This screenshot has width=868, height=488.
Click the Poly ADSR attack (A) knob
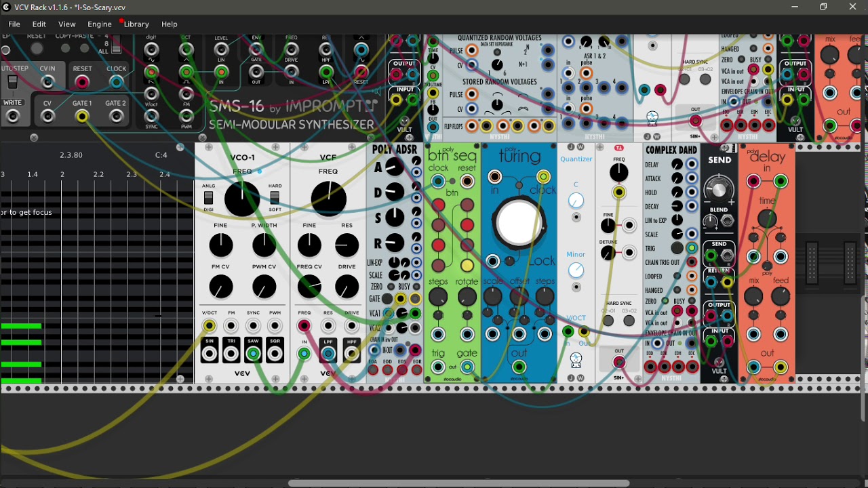coord(394,167)
